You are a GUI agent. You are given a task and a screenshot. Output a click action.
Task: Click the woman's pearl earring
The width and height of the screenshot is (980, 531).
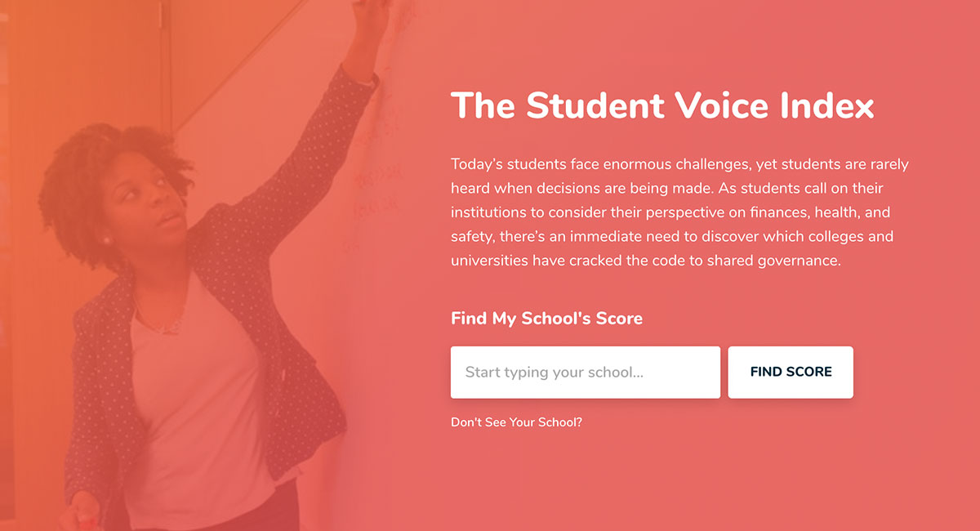tap(106, 239)
